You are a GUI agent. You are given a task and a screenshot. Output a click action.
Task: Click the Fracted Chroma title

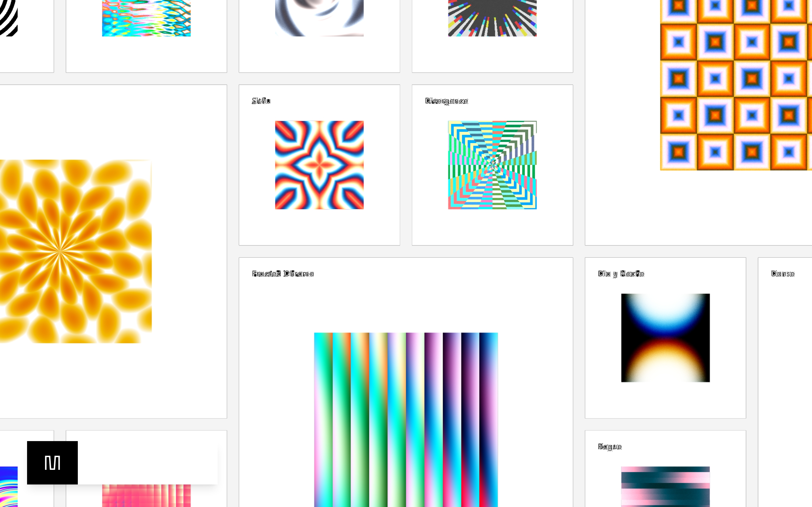[283, 273]
